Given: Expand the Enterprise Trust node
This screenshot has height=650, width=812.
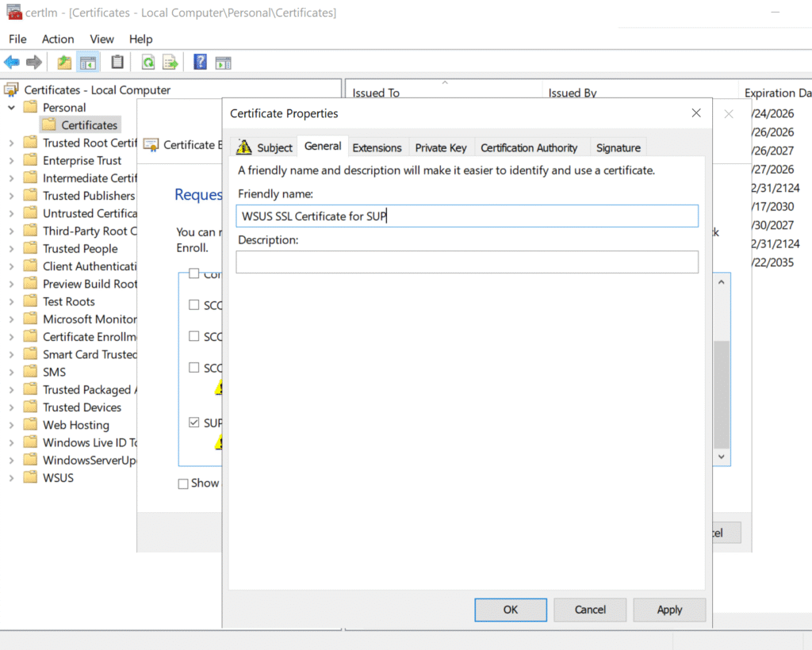Looking at the screenshot, I should click(x=11, y=160).
